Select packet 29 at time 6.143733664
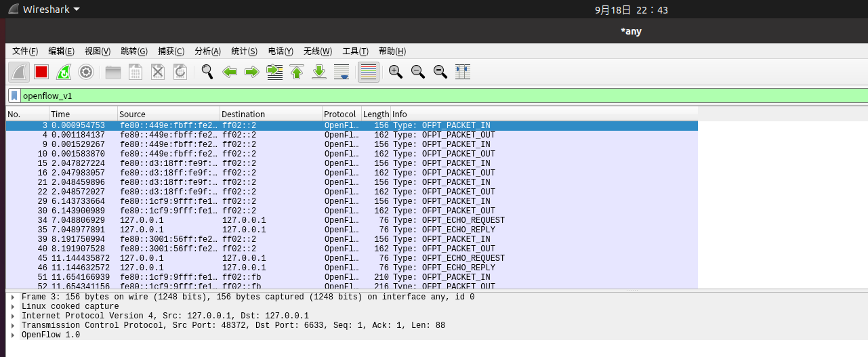Viewport: 868px width, 357px height. (352, 201)
